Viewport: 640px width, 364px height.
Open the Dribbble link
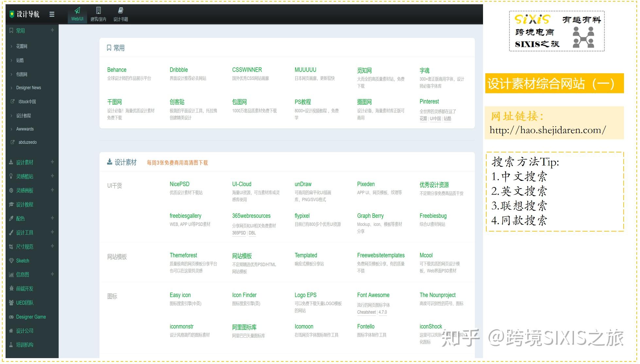tap(179, 70)
